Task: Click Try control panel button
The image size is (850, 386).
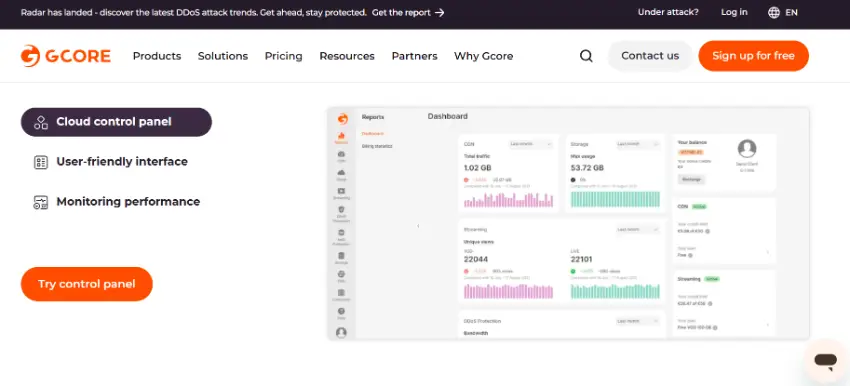Action: [x=87, y=284]
